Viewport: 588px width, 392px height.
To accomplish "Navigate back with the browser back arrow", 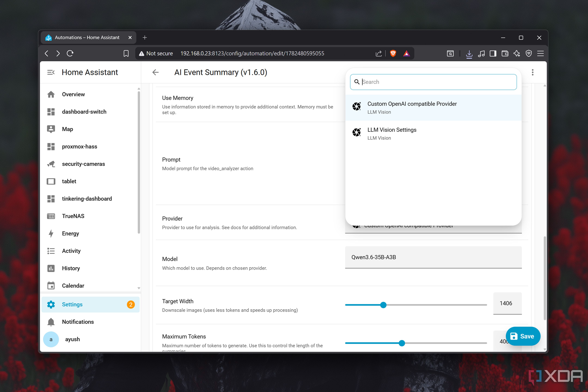I will (x=47, y=53).
